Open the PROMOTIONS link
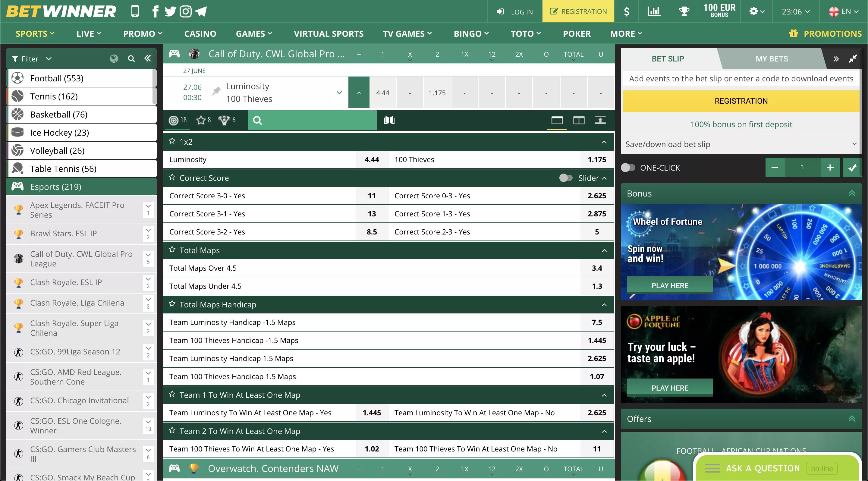Image resolution: width=868 pixels, height=481 pixels. (825, 34)
